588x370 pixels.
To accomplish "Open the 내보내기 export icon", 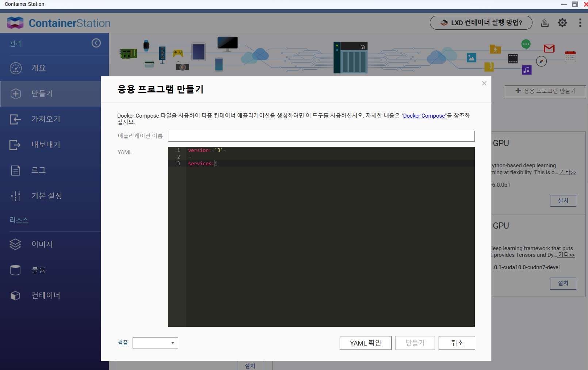I will [15, 145].
